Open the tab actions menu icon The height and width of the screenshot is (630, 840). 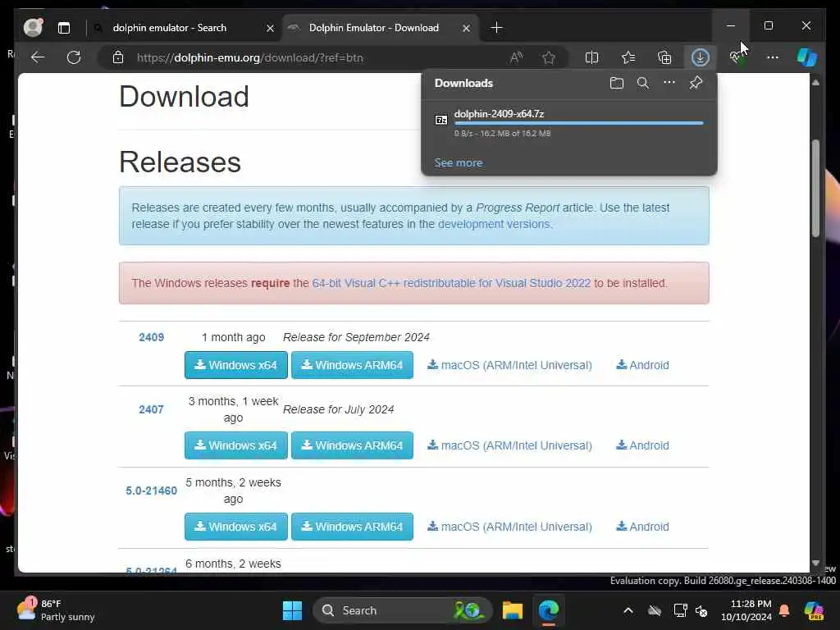pos(64,28)
